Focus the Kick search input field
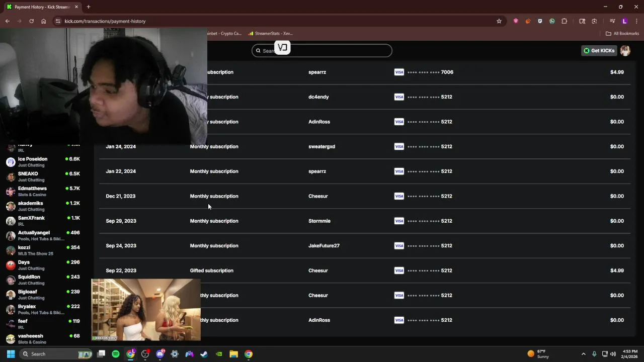The image size is (644, 362). [x=322, y=50]
